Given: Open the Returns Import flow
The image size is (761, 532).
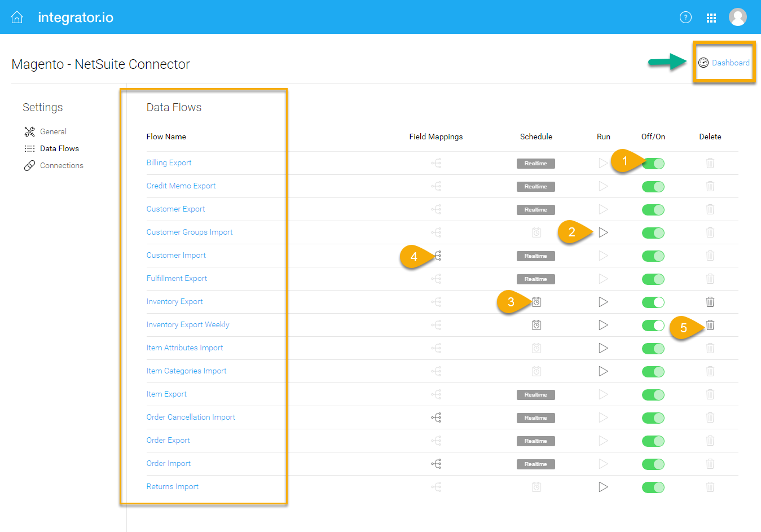Looking at the screenshot, I should (x=173, y=486).
